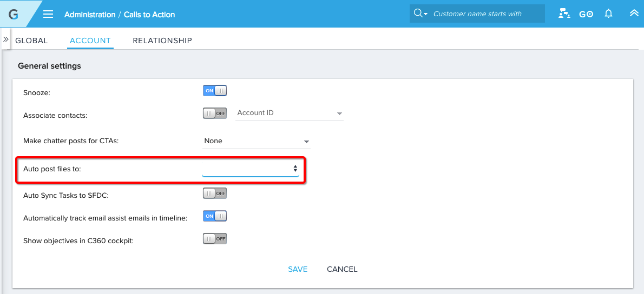Turn off the Snooze toggle

[215, 91]
